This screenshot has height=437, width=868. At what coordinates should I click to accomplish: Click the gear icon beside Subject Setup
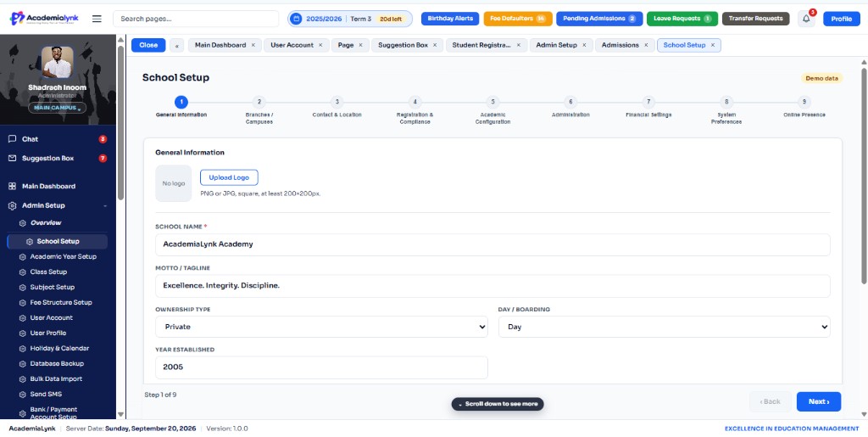[23, 288]
